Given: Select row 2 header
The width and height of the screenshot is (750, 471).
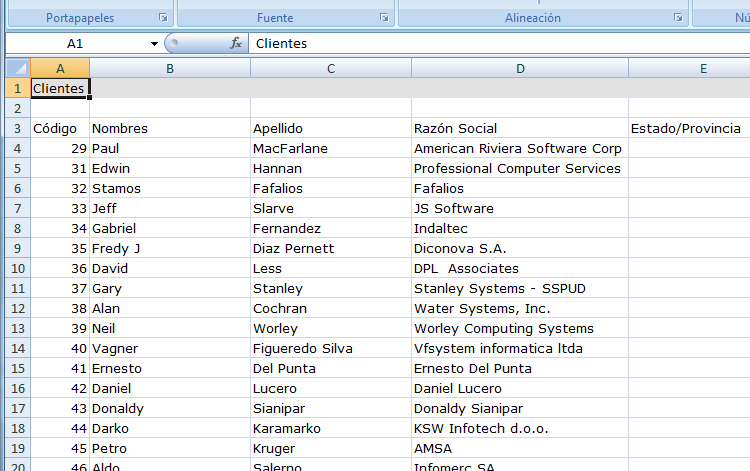Looking at the screenshot, I should [x=18, y=109].
